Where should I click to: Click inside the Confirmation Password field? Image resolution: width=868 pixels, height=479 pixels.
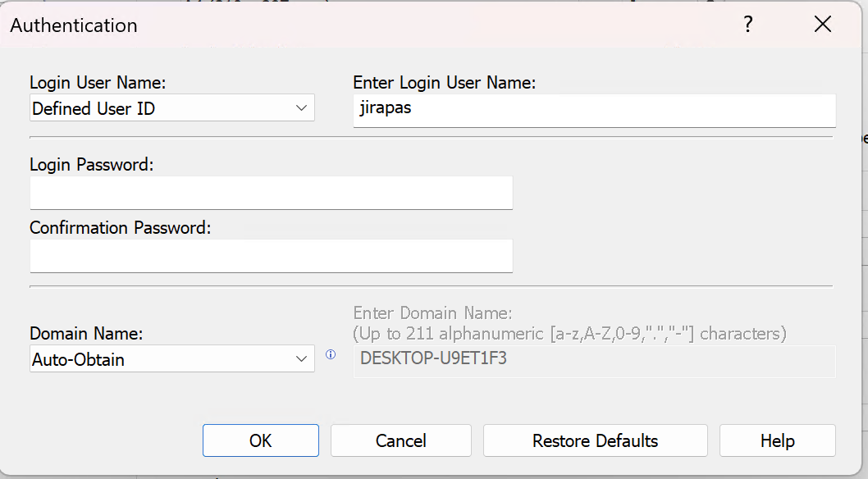pos(271,256)
